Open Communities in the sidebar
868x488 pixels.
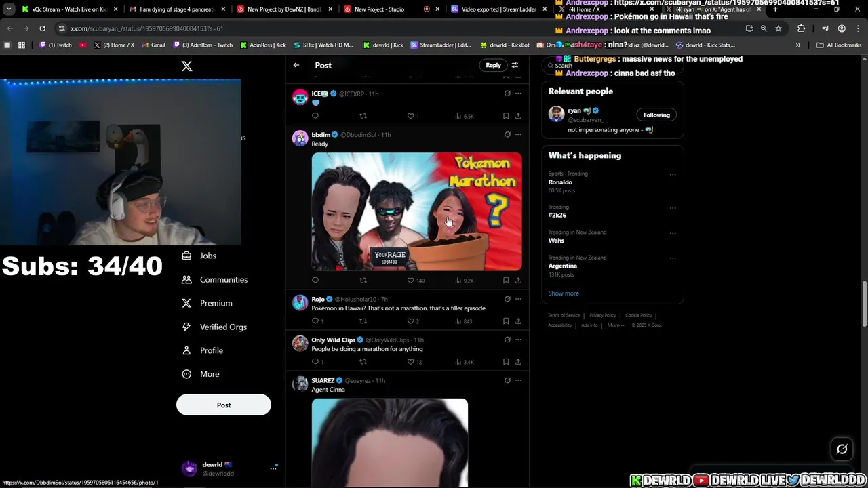(215, 279)
